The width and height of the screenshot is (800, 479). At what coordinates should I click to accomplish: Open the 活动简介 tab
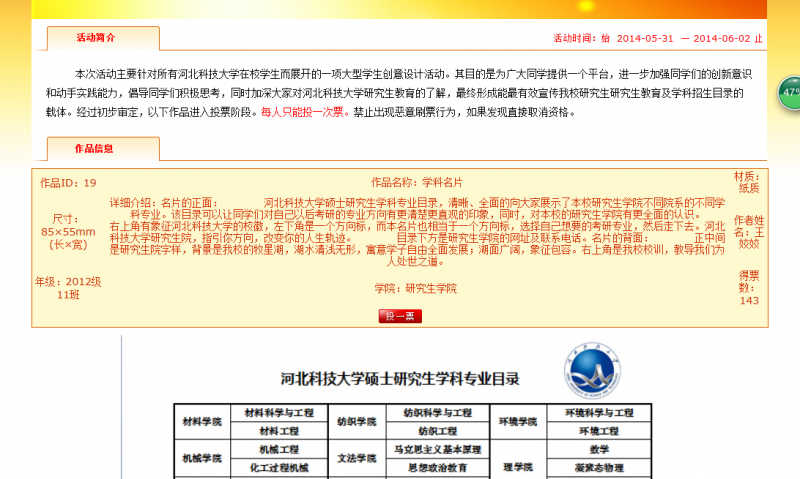pyautogui.click(x=103, y=38)
